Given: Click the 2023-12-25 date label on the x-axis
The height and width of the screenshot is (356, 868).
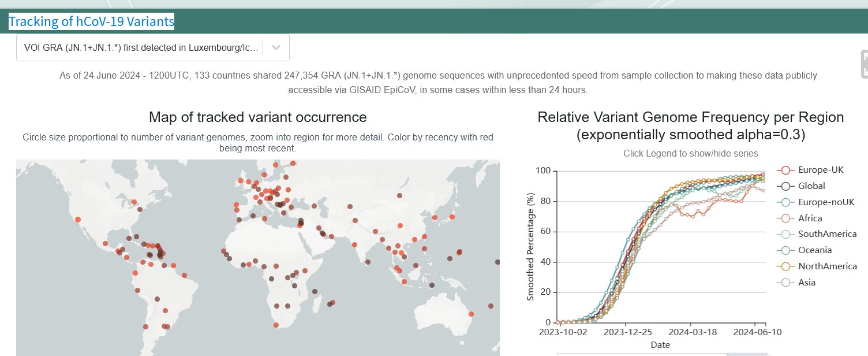Looking at the screenshot, I should (627, 333).
